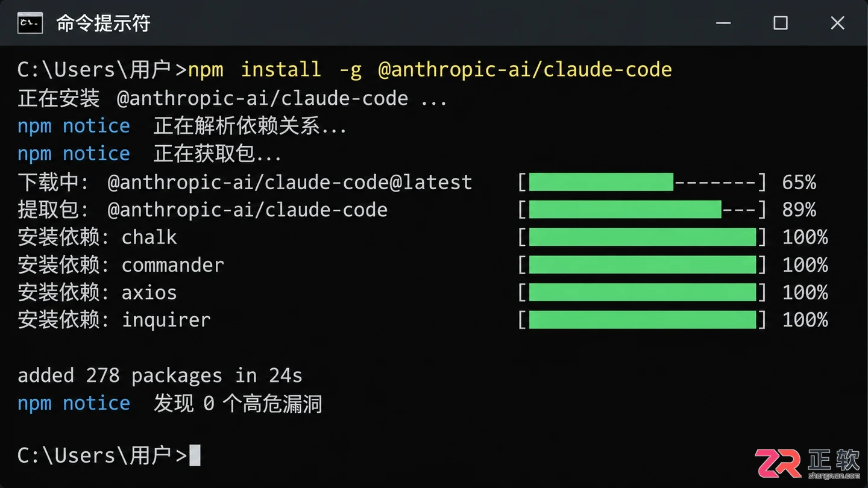Close the 命令提示符 window
This screenshot has width=868, height=488.
[837, 23]
